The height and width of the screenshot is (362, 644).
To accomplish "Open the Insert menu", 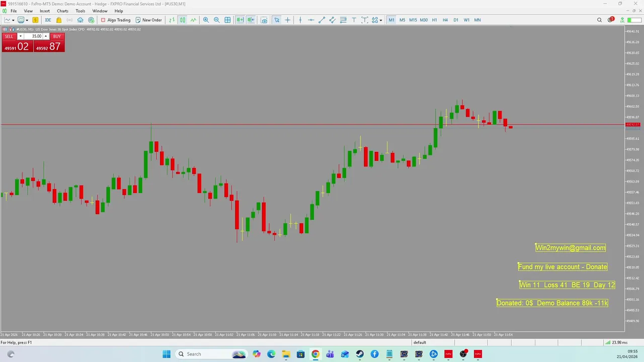I will [45, 11].
